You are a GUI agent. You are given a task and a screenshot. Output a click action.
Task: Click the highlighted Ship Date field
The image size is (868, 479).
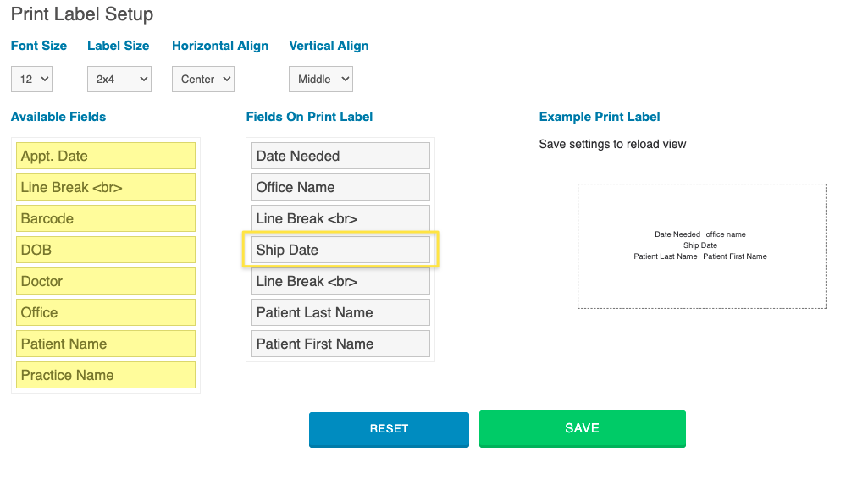click(x=340, y=250)
